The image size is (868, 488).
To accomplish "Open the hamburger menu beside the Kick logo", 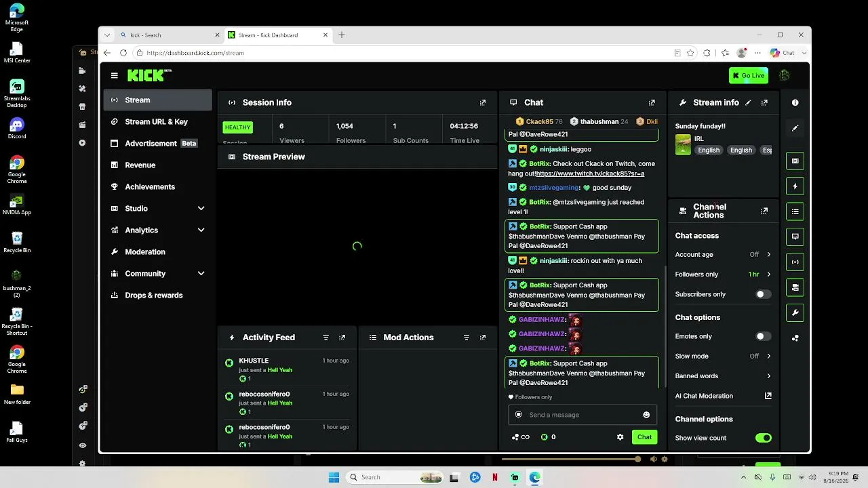I will pyautogui.click(x=115, y=75).
